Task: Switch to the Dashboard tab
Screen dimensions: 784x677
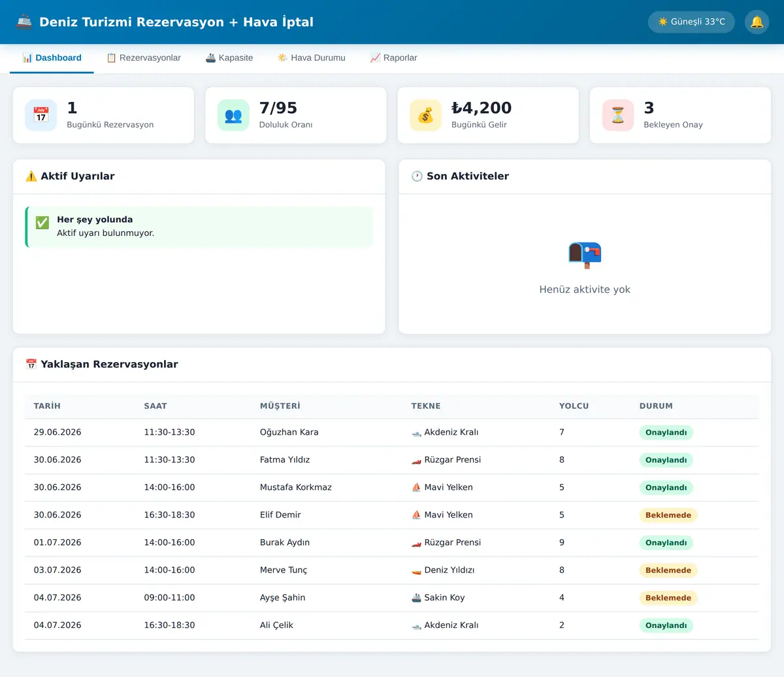Action: (x=52, y=58)
